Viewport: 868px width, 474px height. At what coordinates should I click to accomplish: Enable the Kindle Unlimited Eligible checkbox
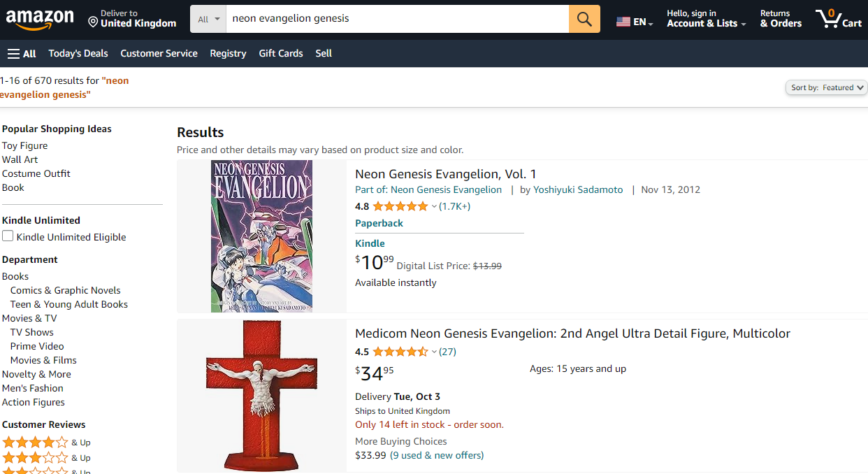point(8,236)
